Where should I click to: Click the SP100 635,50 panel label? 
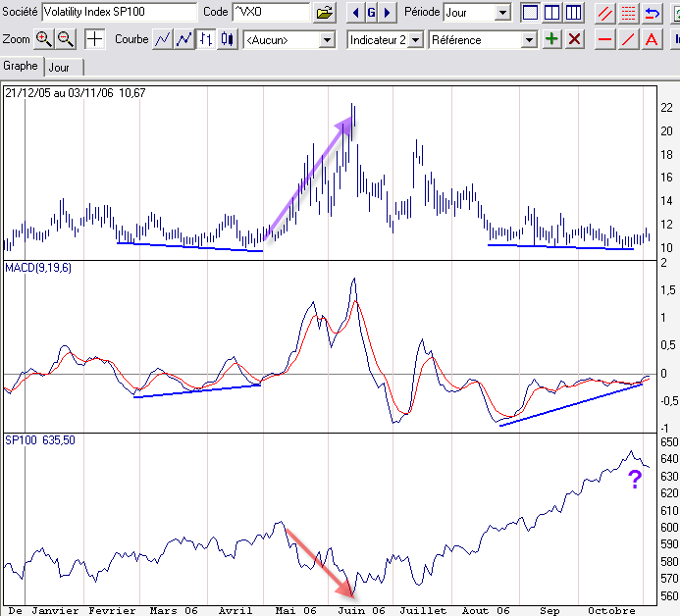40,440
